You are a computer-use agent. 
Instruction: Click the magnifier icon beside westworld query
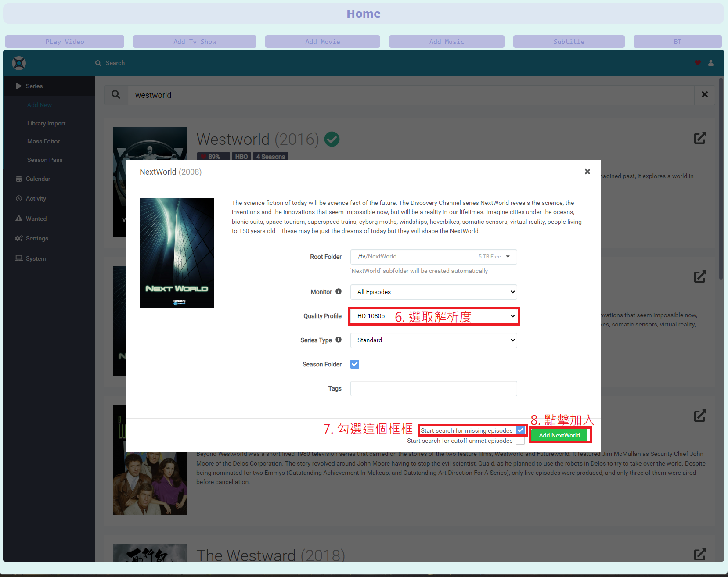116,95
